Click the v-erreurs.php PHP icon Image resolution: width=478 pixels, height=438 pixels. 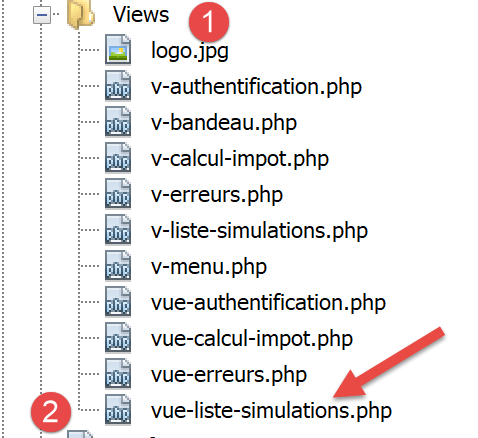tap(118, 194)
